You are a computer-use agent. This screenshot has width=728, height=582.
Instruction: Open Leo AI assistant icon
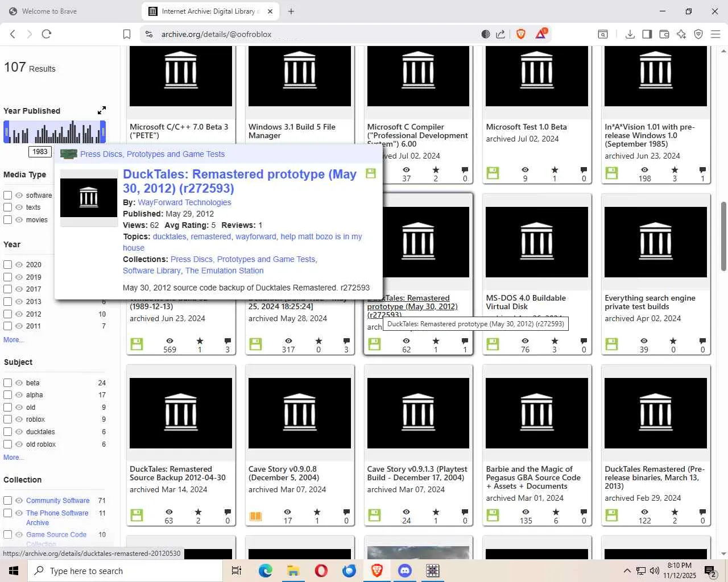pyautogui.click(x=681, y=34)
